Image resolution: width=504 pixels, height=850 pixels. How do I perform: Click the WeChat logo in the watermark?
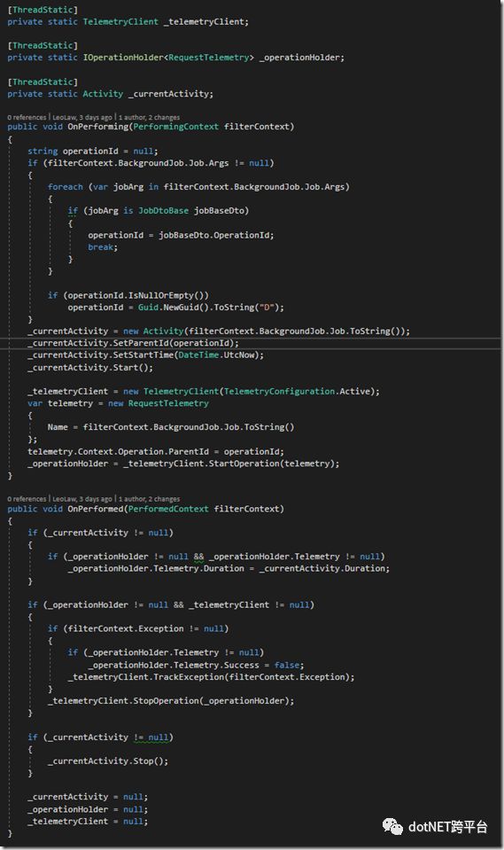[x=392, y=826]
